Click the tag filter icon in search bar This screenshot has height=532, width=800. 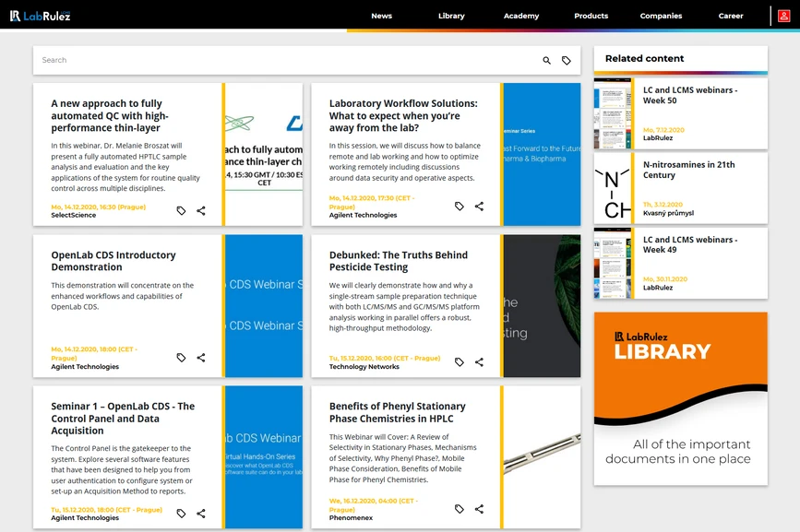tap(567, 61)
